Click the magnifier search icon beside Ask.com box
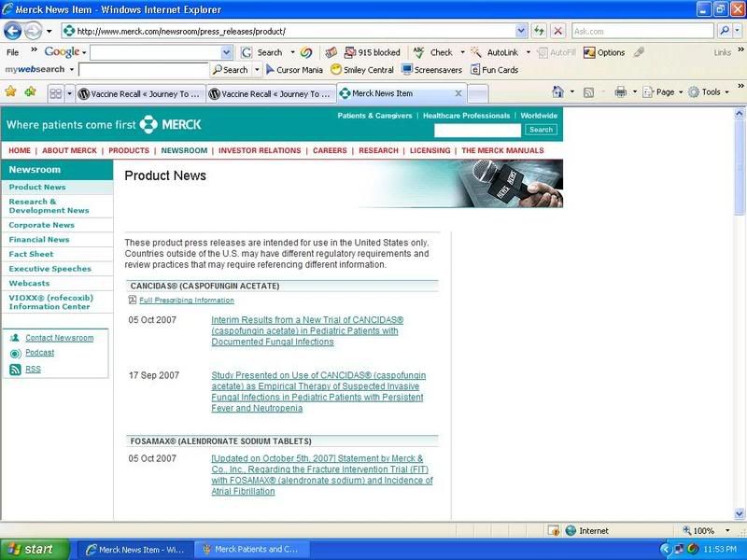Viewport: 747px width, 560px height. click(725, 32)
